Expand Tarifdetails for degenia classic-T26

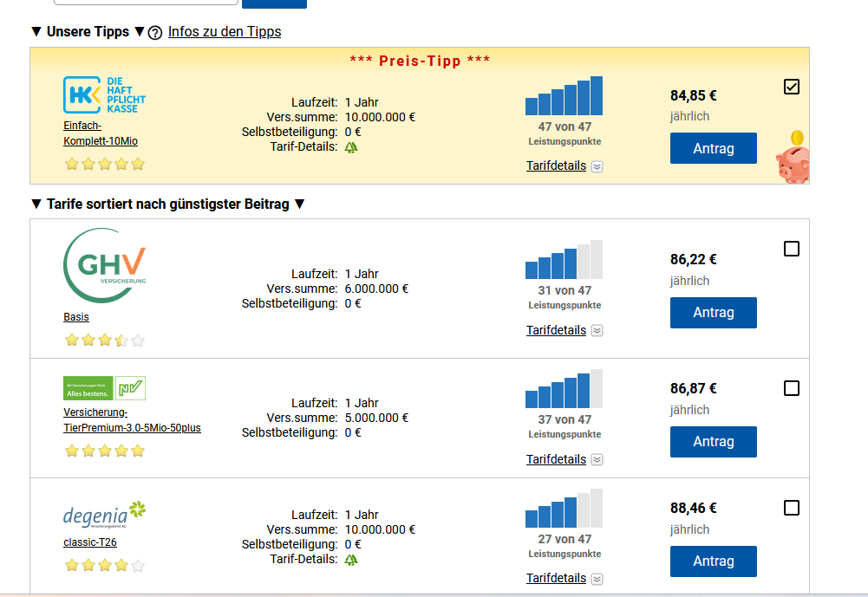coord(564,579)
